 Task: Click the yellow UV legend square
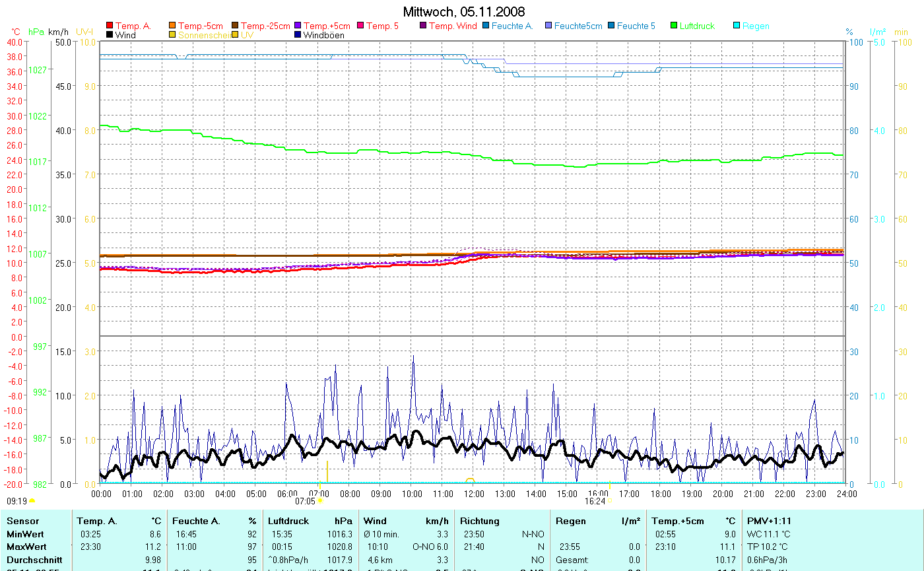tap(236, 35)
